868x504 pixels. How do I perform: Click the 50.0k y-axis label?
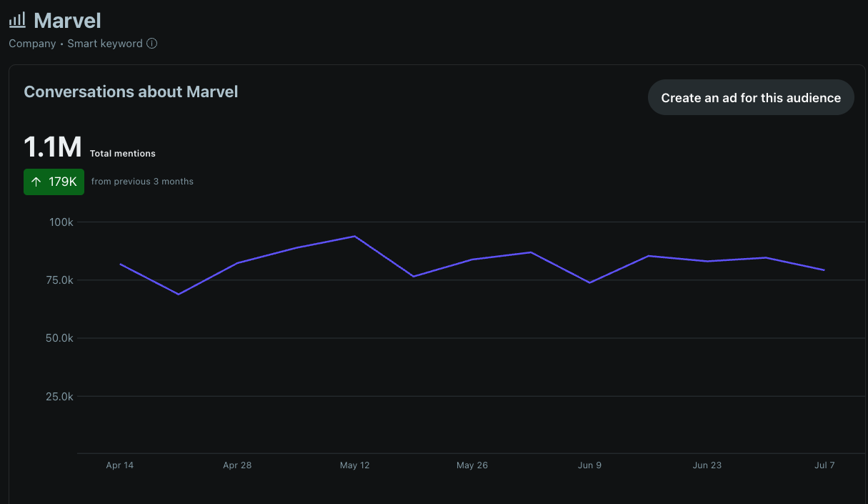pyautogui.click(x=60, y=338)
